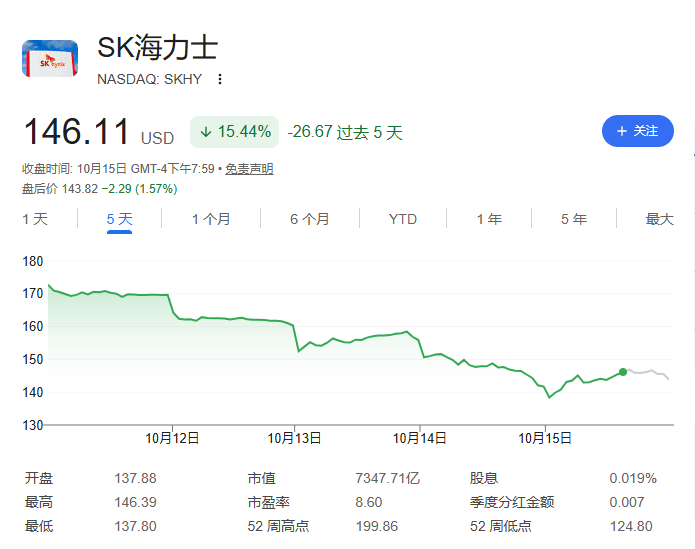Click the 10月12日 axis label
Image resolution: width=695 pixels, height=549 pixels.
172,438
